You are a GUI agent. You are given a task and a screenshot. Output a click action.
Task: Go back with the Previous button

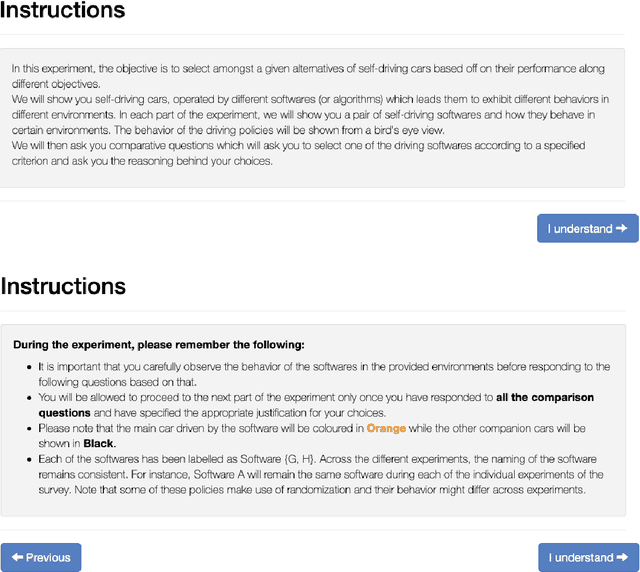coord(41,557)
